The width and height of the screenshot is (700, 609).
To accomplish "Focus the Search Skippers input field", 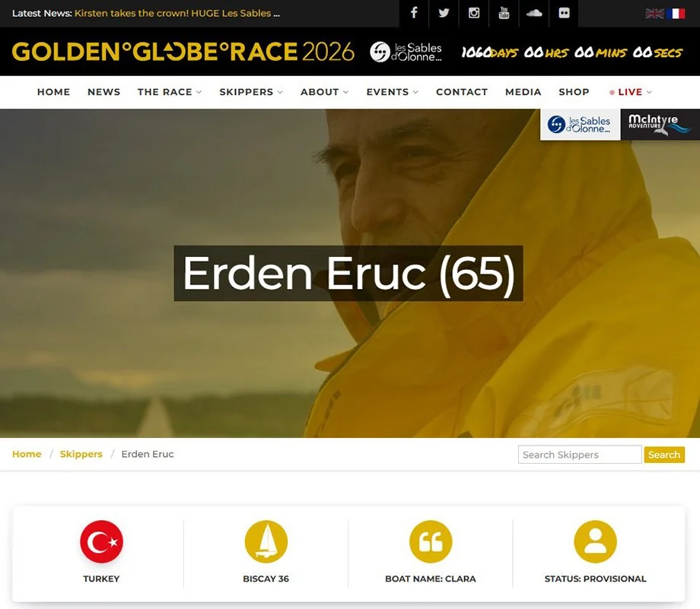I will pyautogui.click(x=580, y=455).
